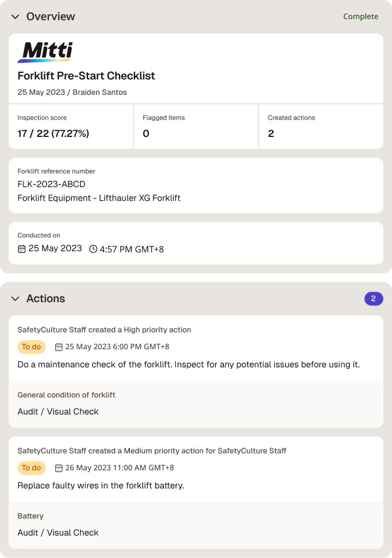This screenshot has width=392, height=558.
Task: Click the Mitti logo
Action: (x=45, y=52)
